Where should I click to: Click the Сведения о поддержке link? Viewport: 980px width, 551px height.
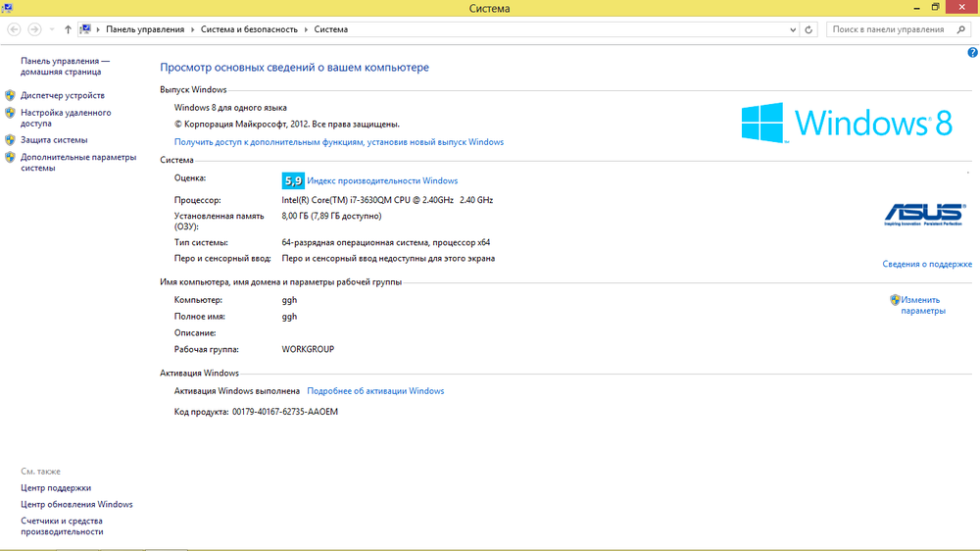pos(926,264)
